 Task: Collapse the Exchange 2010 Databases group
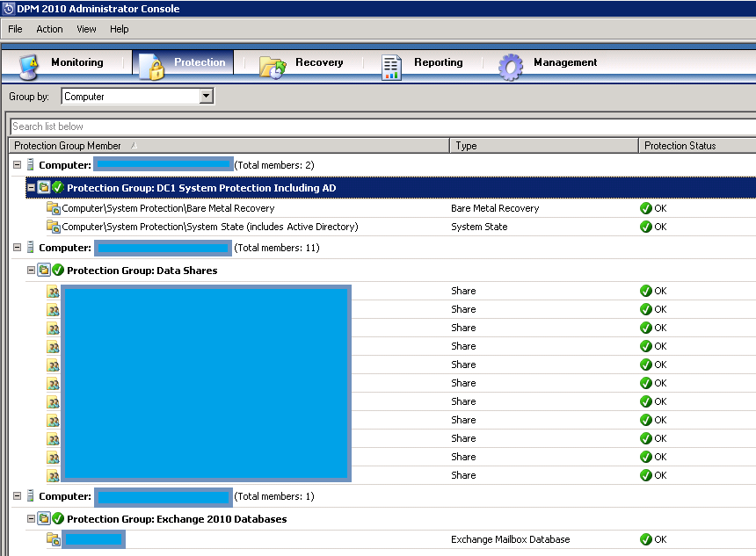pos(31,519)
